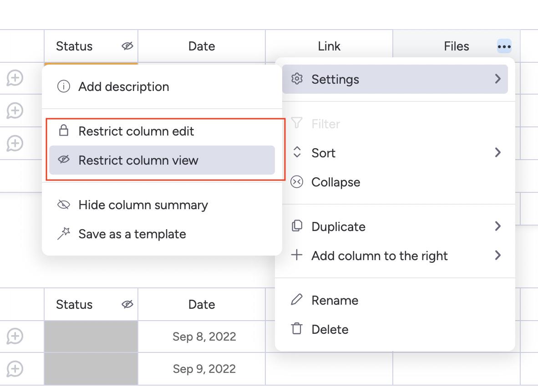Select Restrict column view option
The image size is (538, 392).
tap(138, 160)
